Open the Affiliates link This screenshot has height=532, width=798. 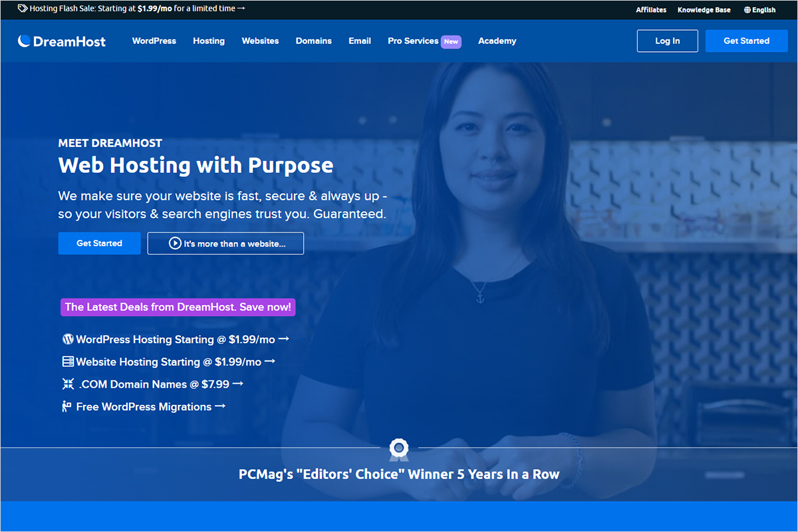click(651, 10)
